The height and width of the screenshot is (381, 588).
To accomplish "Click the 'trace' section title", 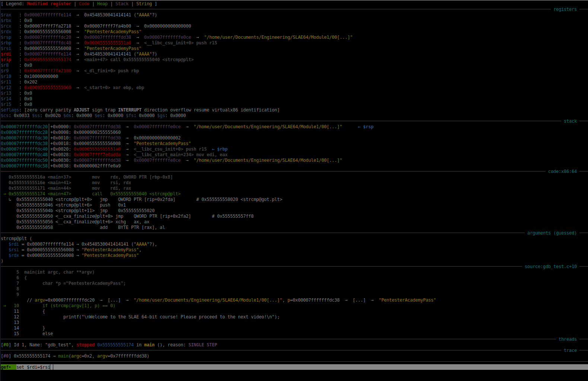I will [570, 350].
